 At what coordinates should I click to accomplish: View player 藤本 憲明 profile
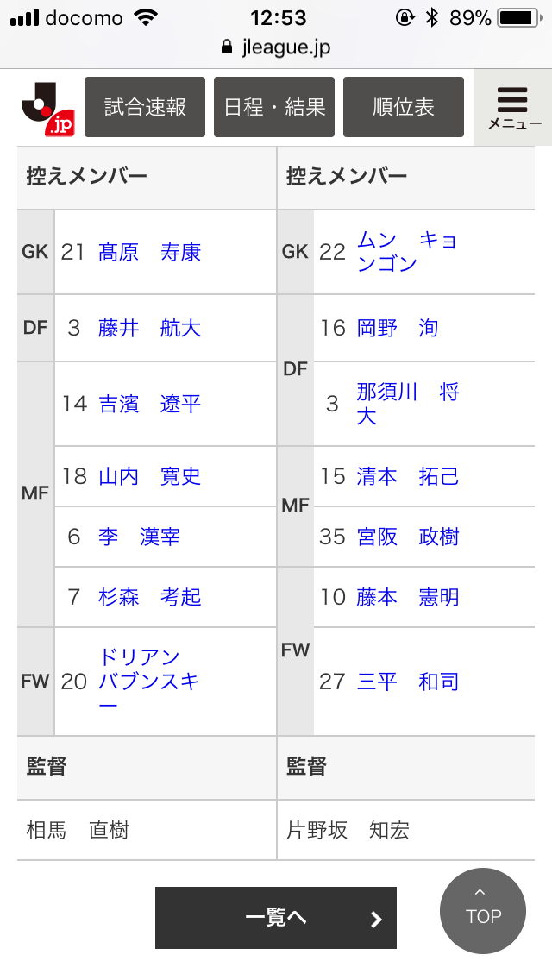click(x=408, y=597)
